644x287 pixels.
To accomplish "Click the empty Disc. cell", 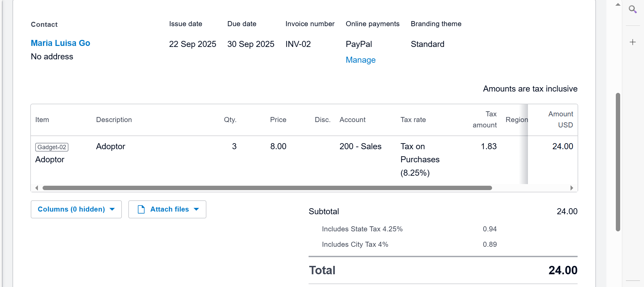I will pyautogui.click(x=322, y=147).
